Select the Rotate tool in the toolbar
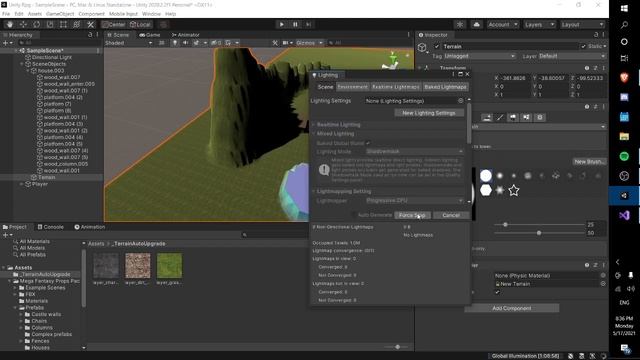This screenshot has height=360, width=640. point(37,24)
